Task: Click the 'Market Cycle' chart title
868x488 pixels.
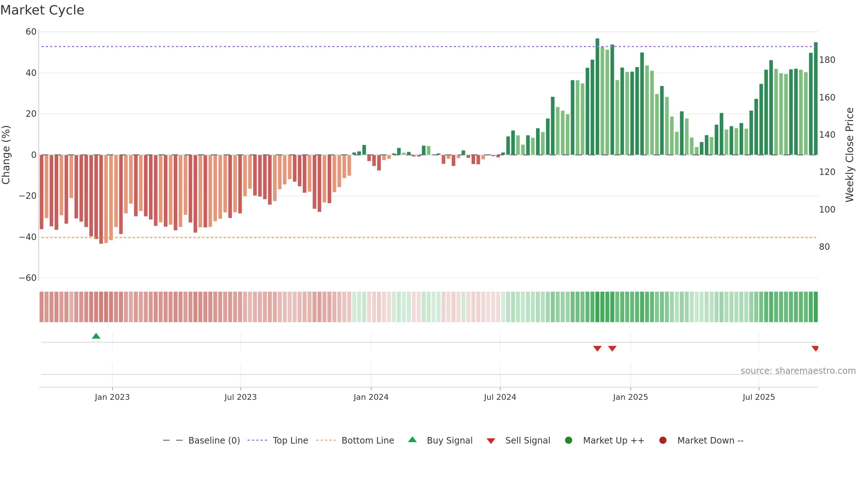Action: (x=42, y=10)
